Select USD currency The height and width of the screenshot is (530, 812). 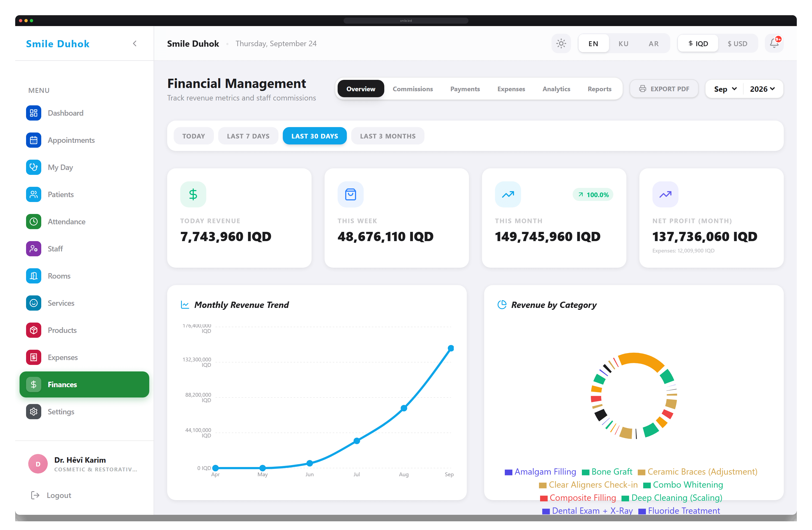pyautogui.click(x=737, y=43)
